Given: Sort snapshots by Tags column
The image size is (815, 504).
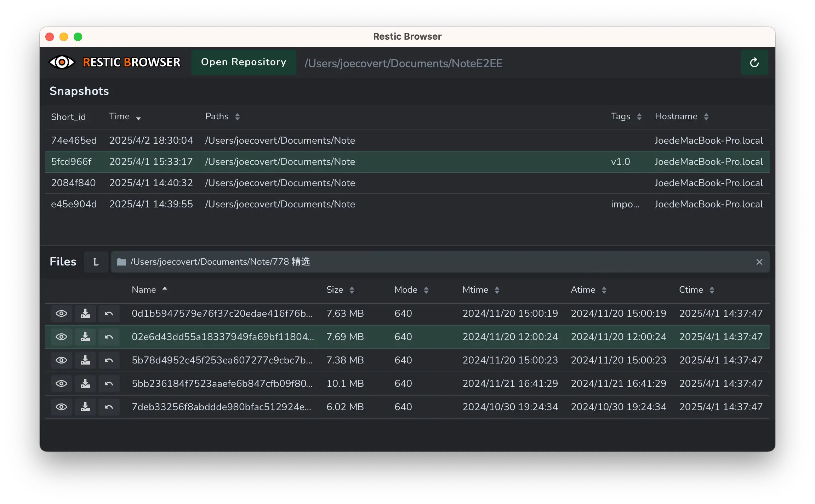Looking at the screenshot, I should coord(626,116).
